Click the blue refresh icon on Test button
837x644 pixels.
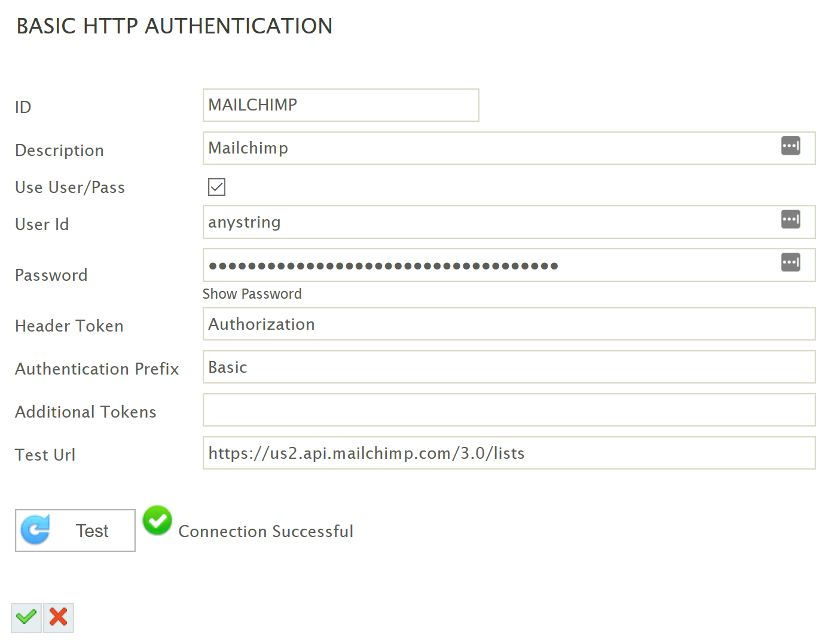[x=35, y=530]
